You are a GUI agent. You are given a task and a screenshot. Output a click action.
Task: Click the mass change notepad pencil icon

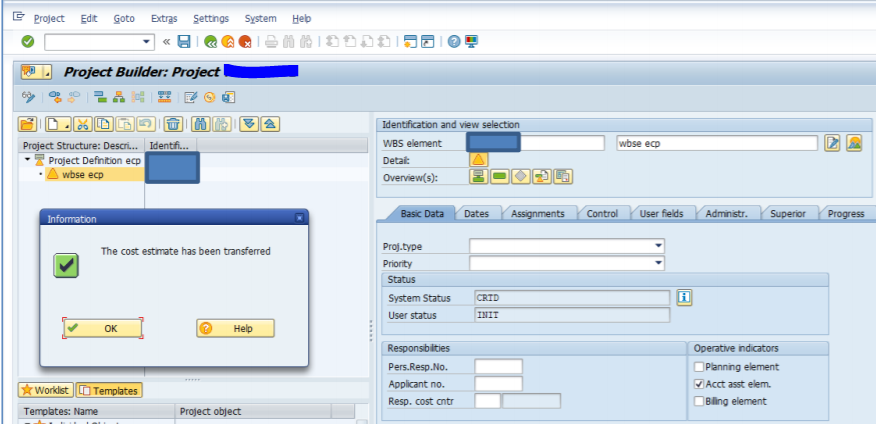tap(191, 97)
